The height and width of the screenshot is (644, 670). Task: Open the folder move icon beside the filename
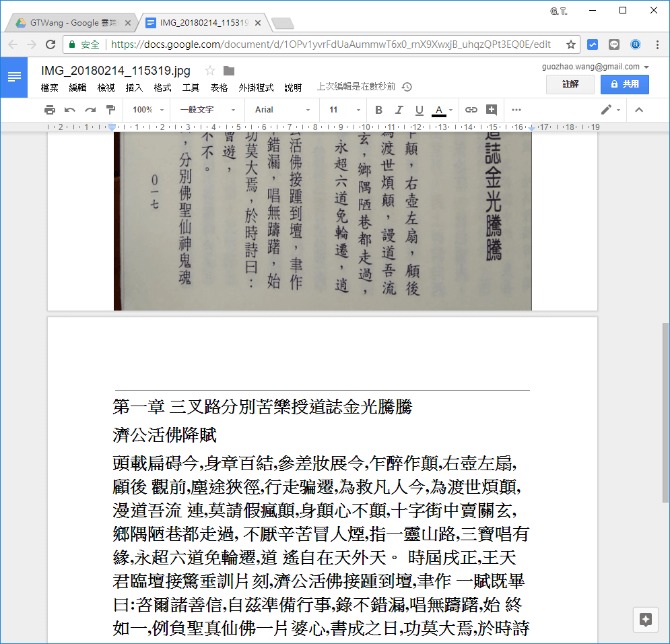(229, 69)
